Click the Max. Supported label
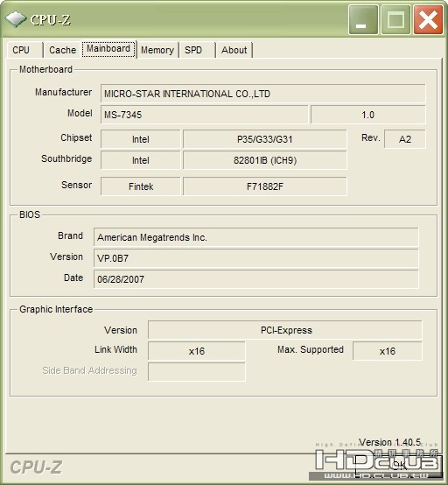 click(x=311, y=349)
